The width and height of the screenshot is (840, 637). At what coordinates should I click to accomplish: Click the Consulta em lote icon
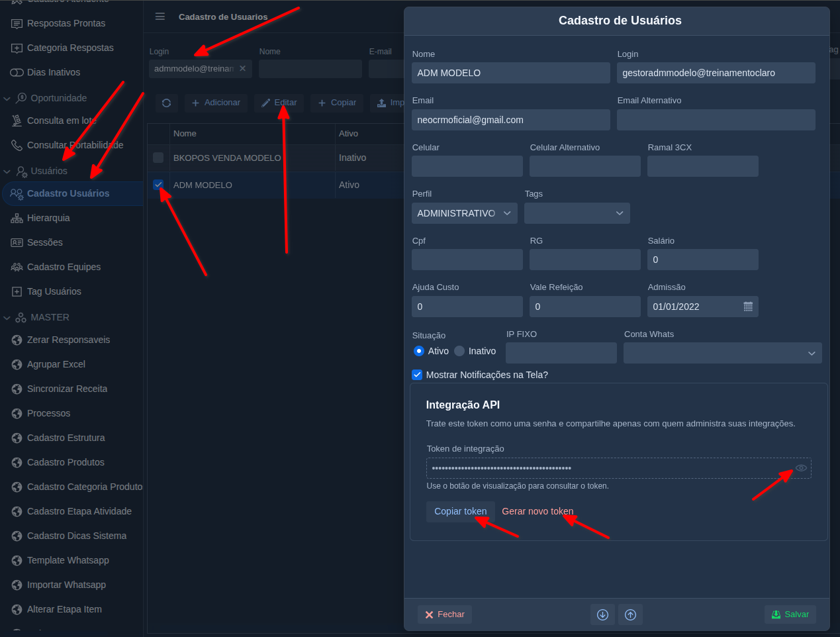click(x=17, y=121)
